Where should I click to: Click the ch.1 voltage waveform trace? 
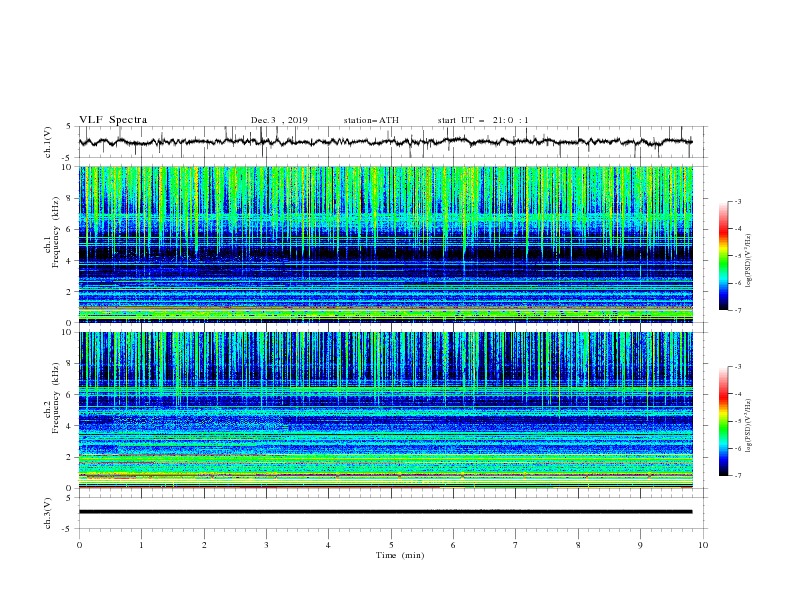tap(386, 142)
